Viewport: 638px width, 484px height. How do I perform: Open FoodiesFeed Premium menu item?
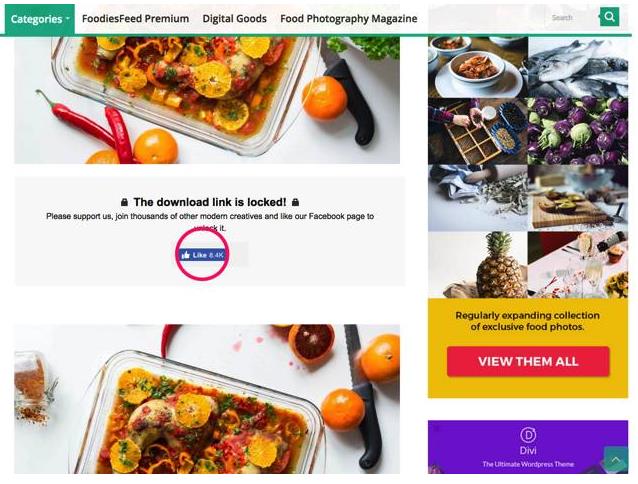tap(135, 19)
